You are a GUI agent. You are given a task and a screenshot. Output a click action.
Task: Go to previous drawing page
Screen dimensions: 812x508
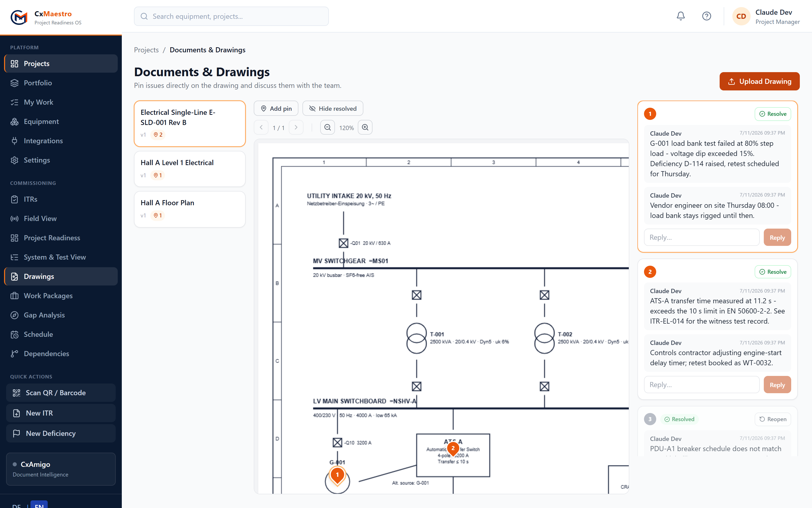(x=261, y=127)
